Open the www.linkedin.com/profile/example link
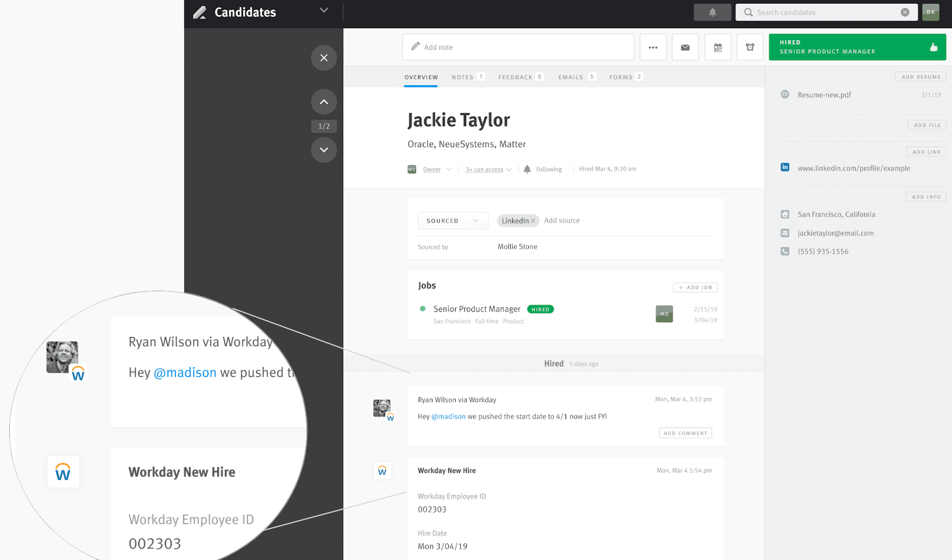This screenshot has height=560, width=952. (x=854, y=168)
